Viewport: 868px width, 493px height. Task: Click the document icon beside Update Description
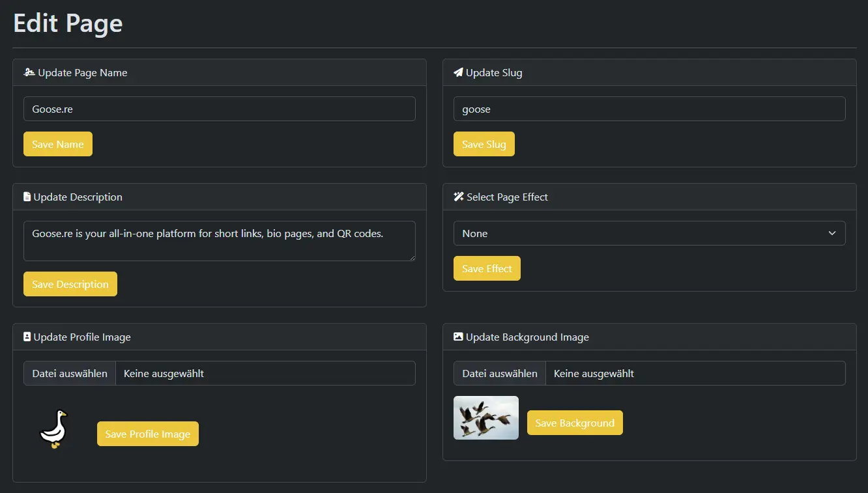pos(27,197)
